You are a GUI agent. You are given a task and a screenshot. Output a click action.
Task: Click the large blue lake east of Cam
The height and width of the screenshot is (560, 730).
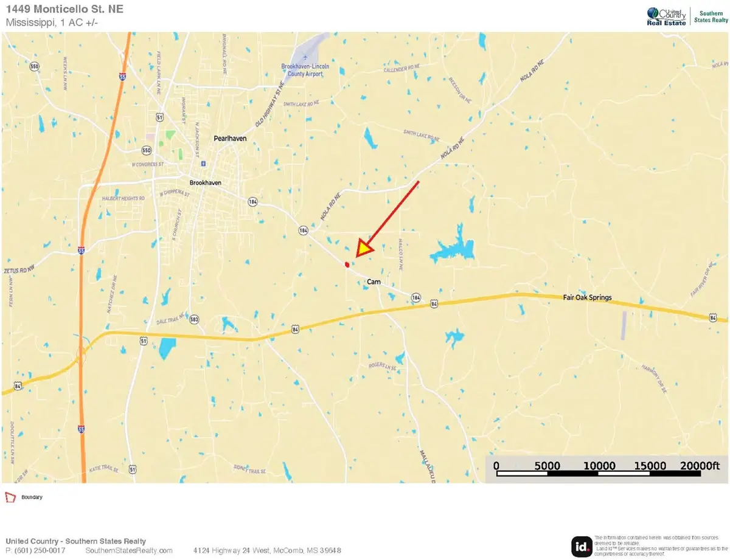[452, 251]
